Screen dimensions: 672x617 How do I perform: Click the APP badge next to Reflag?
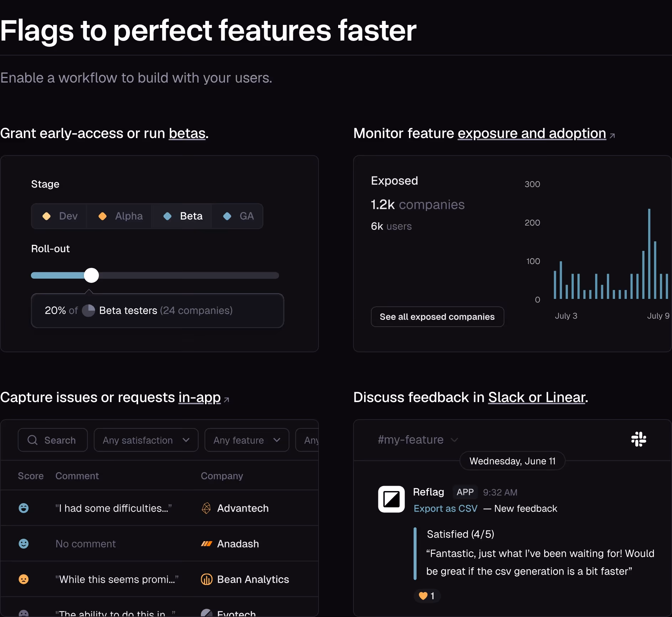coord(465,492)
